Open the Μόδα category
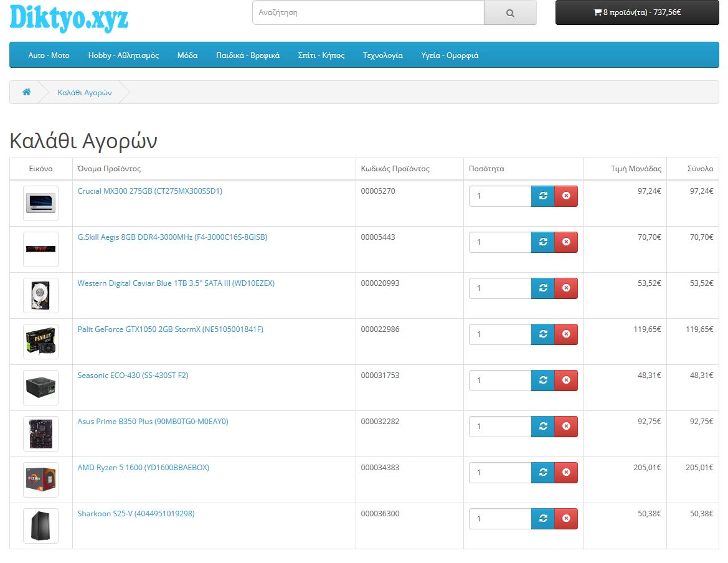Viewport: 728px width, 563px height. (x=187, y=55)
